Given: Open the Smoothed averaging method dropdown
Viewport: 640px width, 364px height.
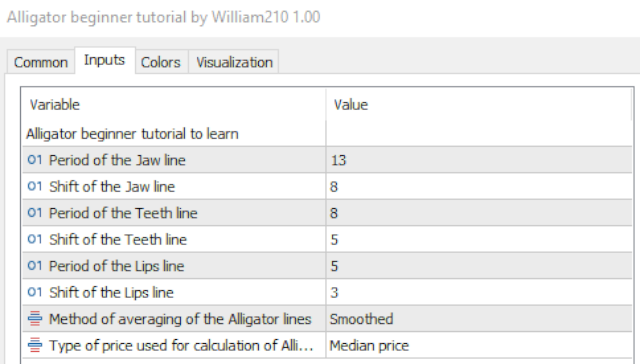Looking at the screenshot, I should [x=479, y=319].
